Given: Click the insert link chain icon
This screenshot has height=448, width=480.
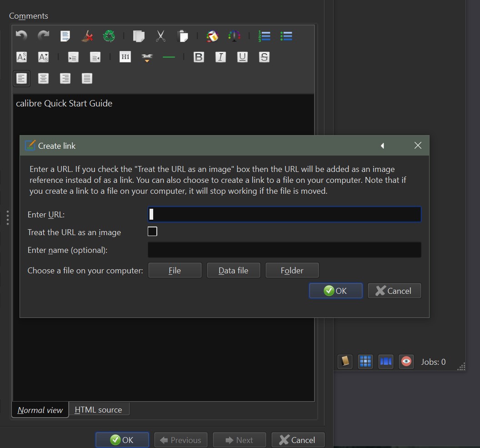Looking at the screenshot, I should pyautogui.click(x=147, y=57).
